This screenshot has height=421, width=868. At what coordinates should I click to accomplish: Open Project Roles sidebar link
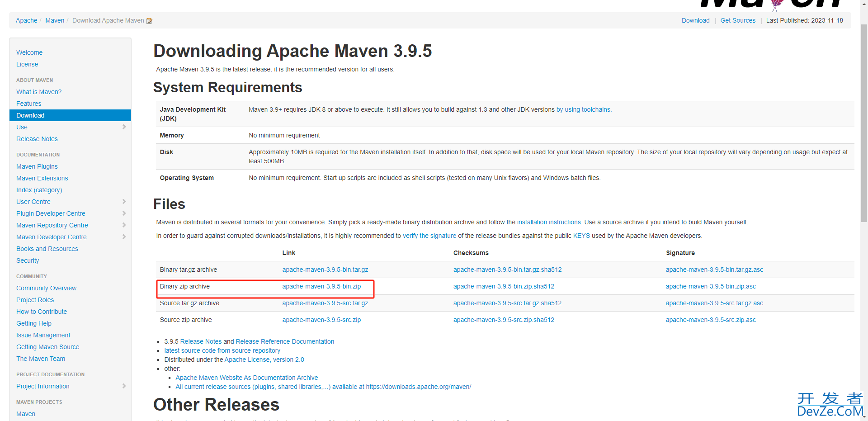[x=35, y=300]
